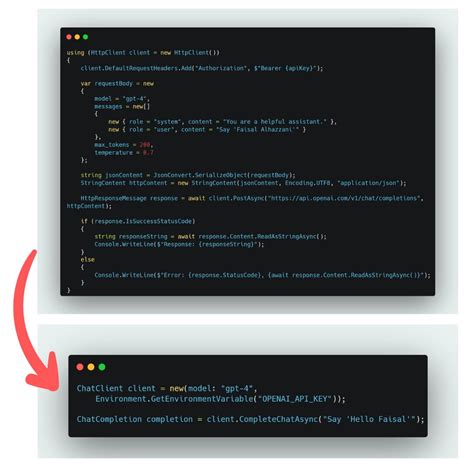The width and height of the screenshot is (474, 474).
Task: Click the red dot on the top code window
Action: pos(69,37)
